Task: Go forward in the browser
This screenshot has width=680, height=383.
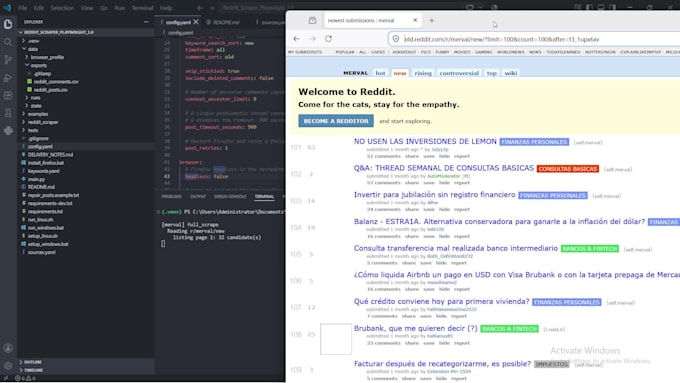Action: coord(312,39)
